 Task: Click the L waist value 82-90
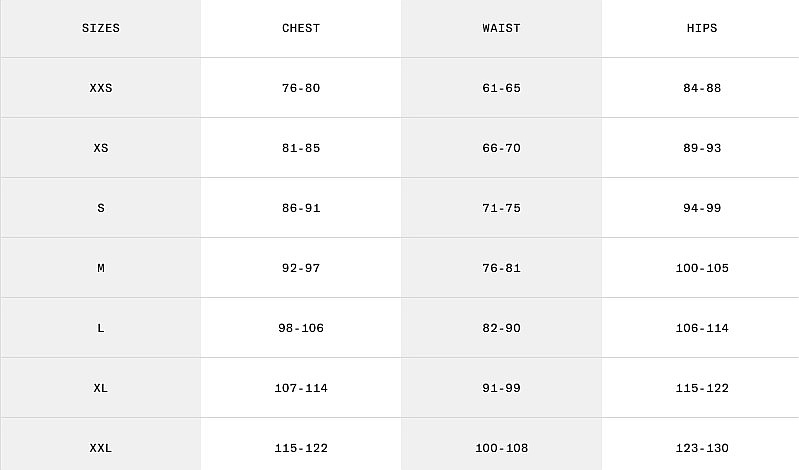[501, 328]
